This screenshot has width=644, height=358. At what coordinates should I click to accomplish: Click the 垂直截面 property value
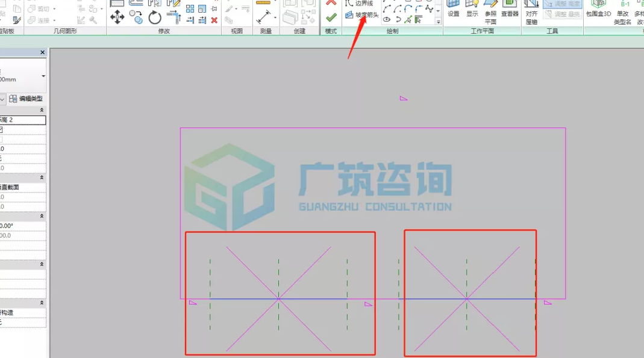point(23,187)
